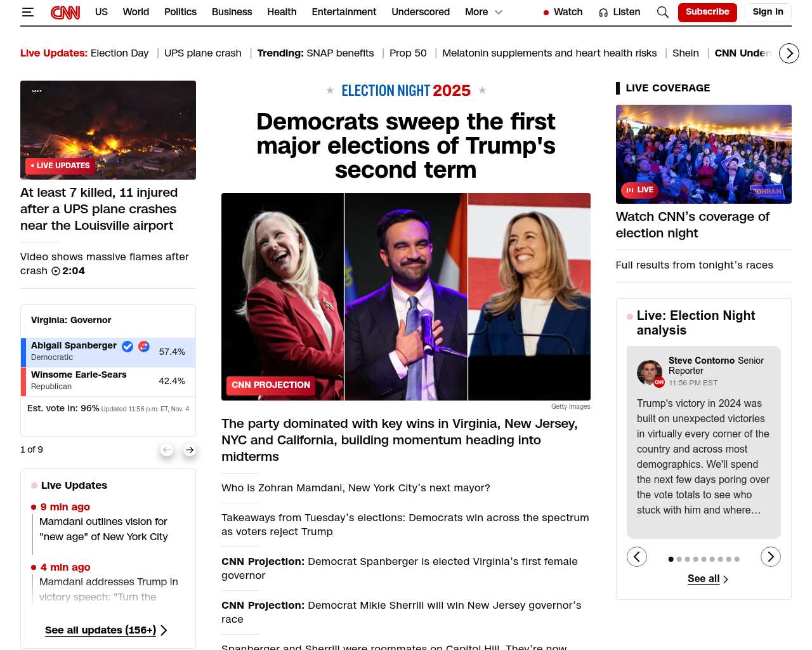Open Mikie Sherrill New Jersey projection story

(x=402, y=613)
